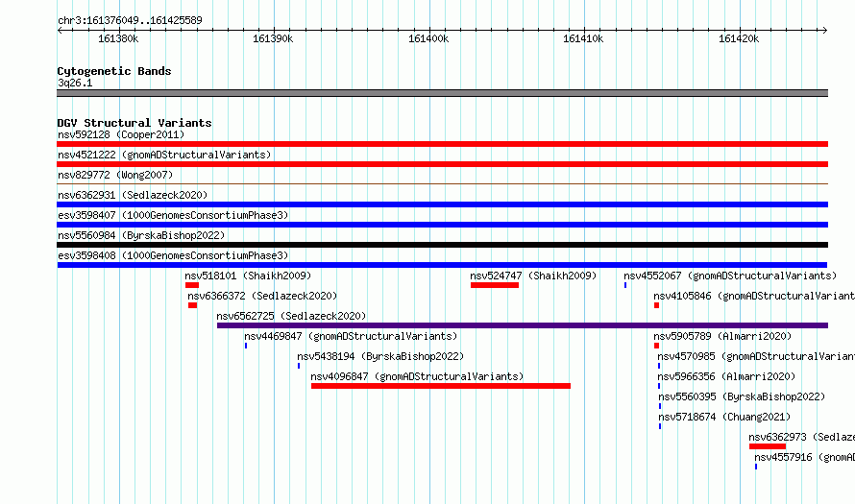Click the Cytogenetic Bands track title

[x=114, y=71]
